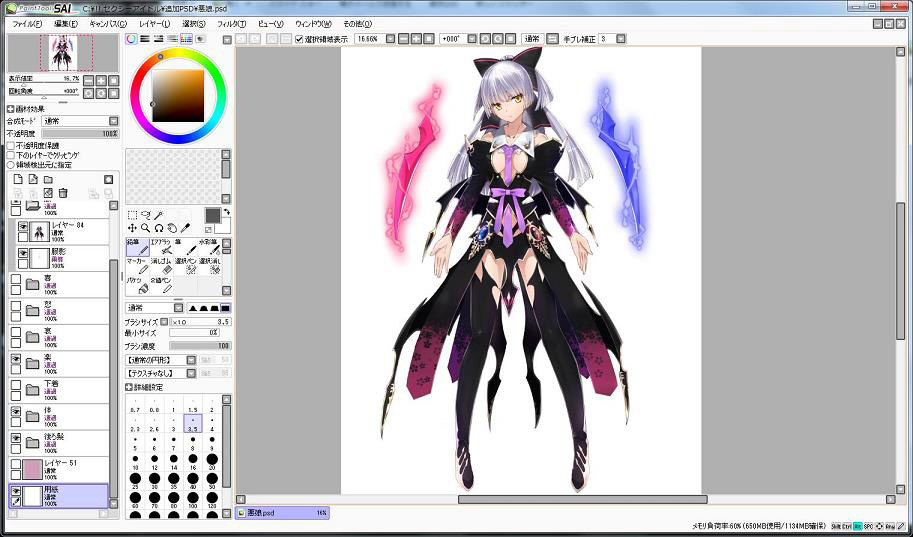The height and width of the screenshot is (537, 913).
Task: Hide the レイヤー 84 layer via its eye icon
Action: tap(23, 227)
